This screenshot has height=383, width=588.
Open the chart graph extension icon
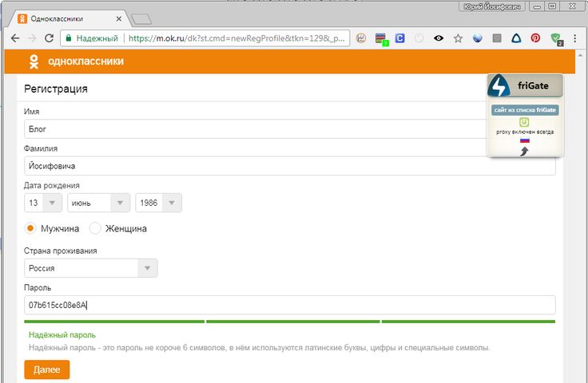(361, 38)
